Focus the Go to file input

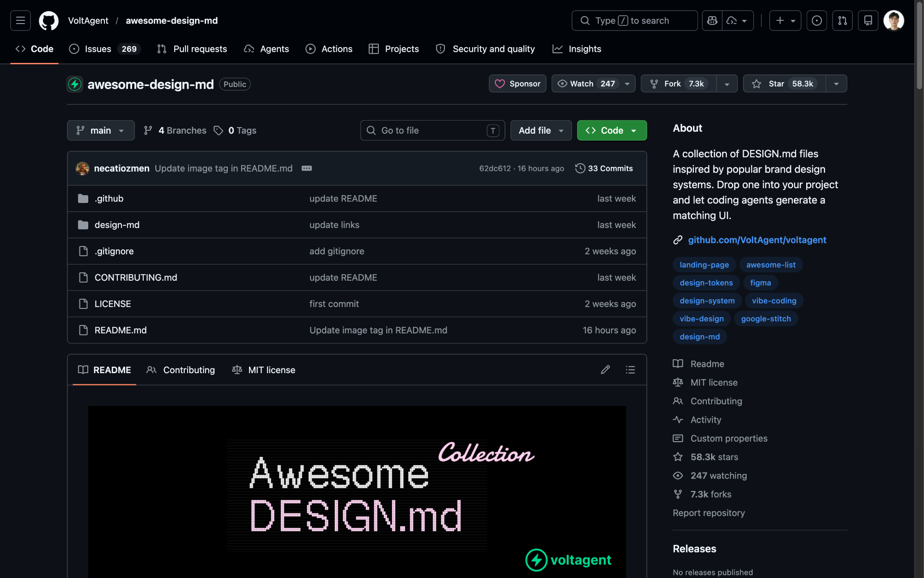coord(432,130)
